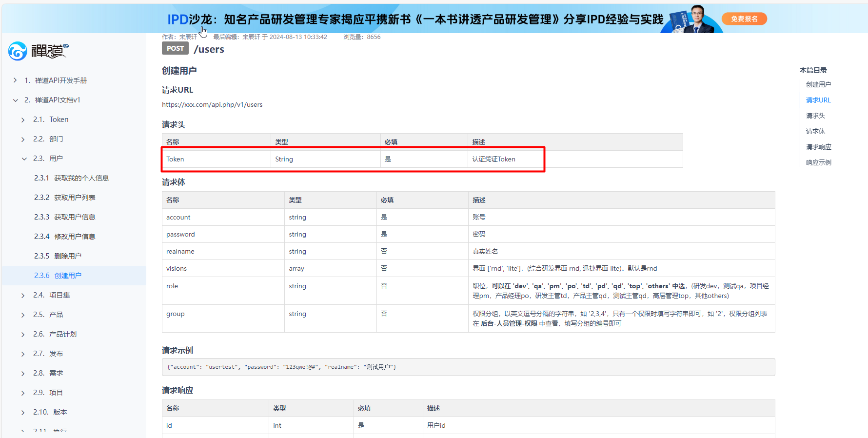Click the 认证凭证Token description cell
This screenshot has height=438, width=868.
(575, 159)
